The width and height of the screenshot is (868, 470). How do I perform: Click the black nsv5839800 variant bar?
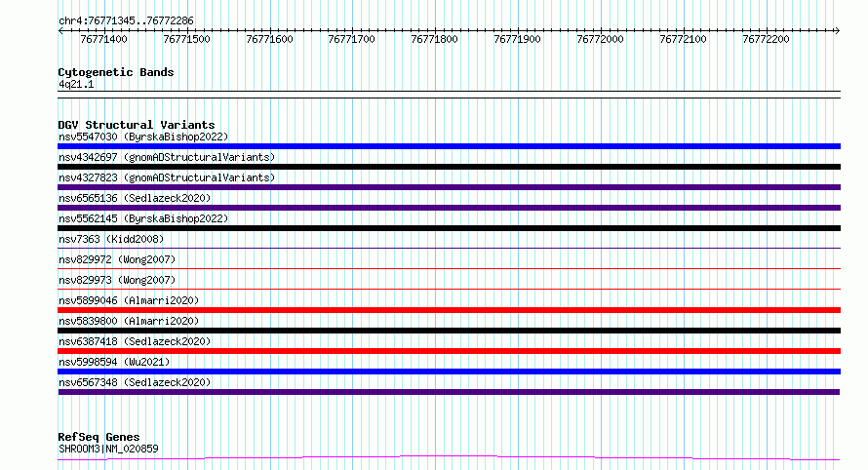[x=449, y=331]
